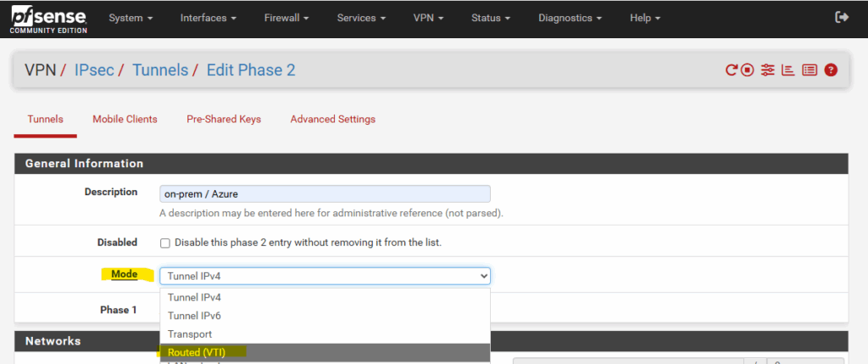868x364 pixels.
Task: Open related status chart icon
Action: point(787,70)
